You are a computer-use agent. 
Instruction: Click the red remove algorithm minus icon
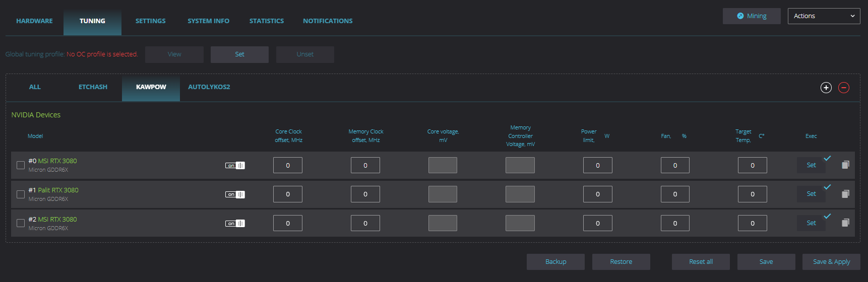click(843, 88)
